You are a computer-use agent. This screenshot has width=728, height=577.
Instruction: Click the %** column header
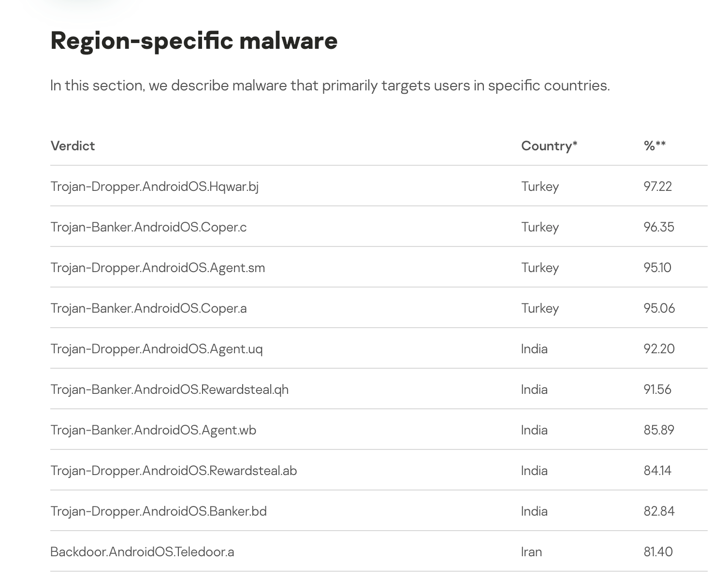pyautogui.click(x=655, y=146)
